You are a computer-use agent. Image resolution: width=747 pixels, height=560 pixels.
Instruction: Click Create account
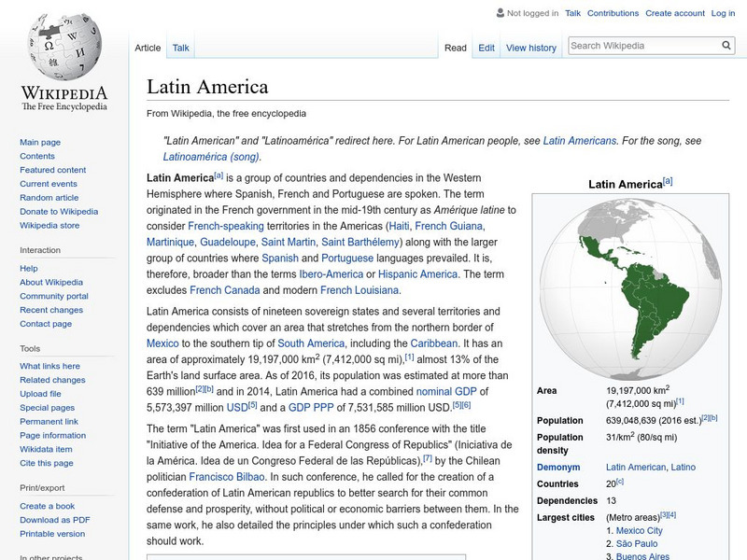tap(675, 13)
